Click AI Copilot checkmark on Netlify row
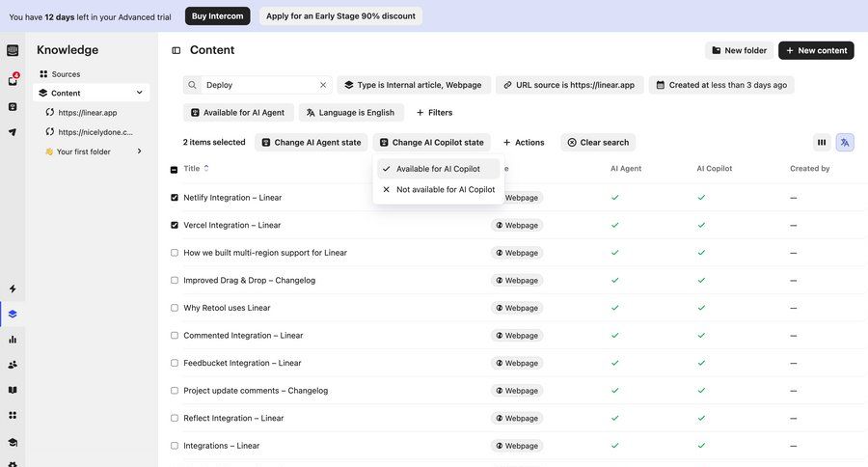 coord(701,197)
